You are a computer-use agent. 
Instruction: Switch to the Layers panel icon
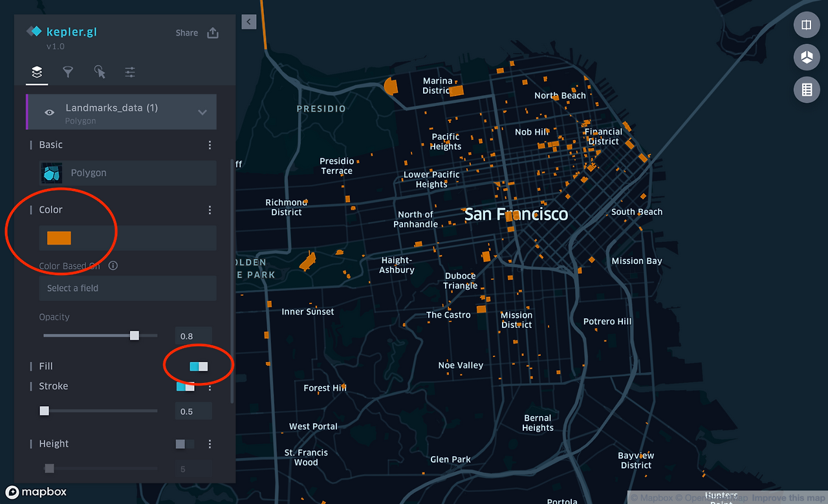[36, 72]
